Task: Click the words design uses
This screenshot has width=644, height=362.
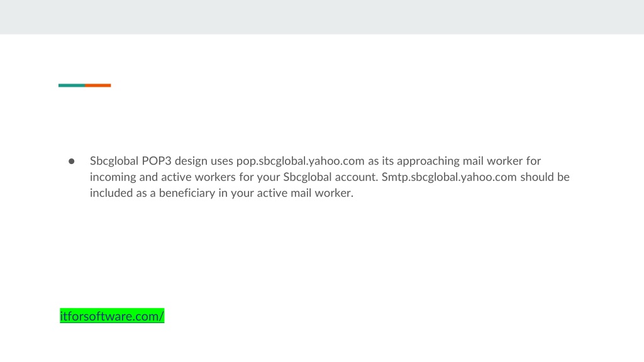Action: 204,161
